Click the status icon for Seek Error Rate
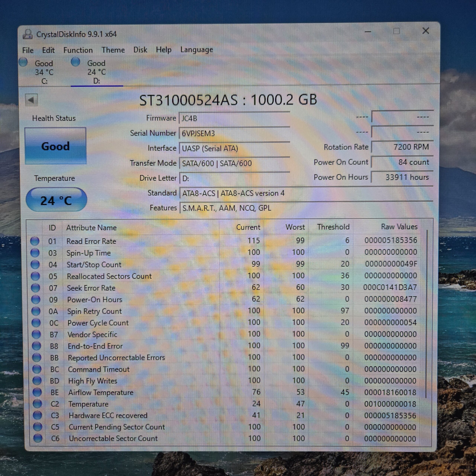476x476 pixels. (x=36, y=288)
